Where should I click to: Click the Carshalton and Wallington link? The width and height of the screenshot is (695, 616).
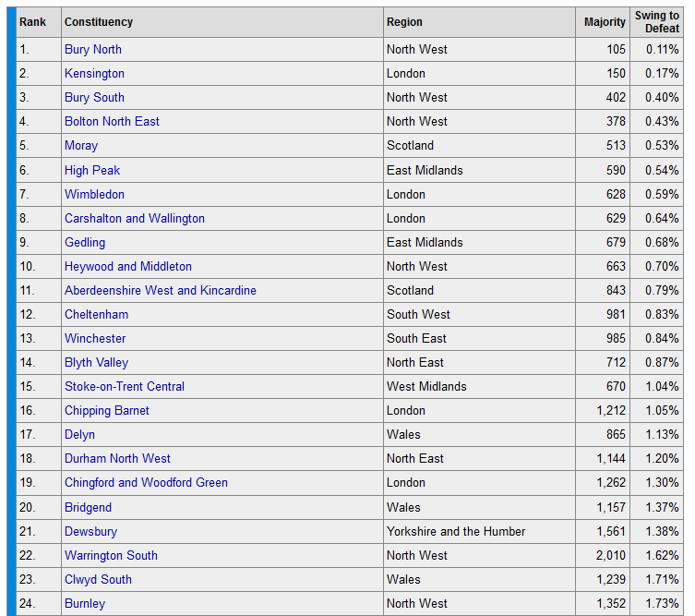(135, 218)
